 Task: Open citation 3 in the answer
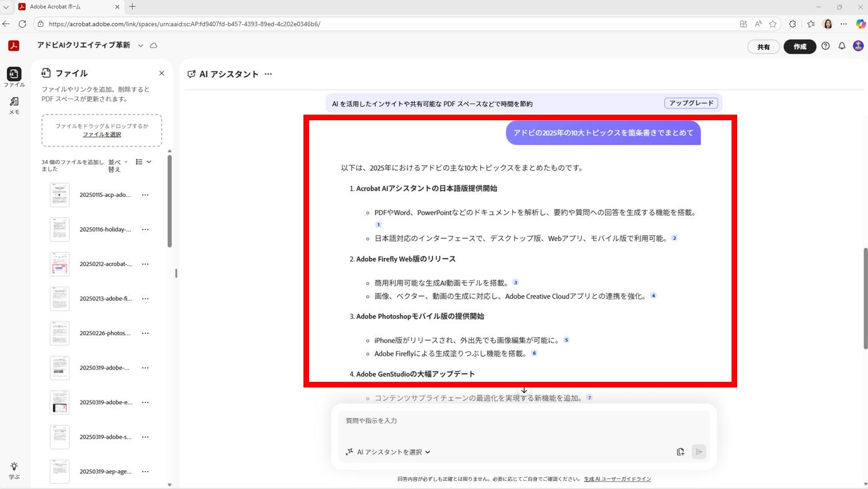pos(515,283)
